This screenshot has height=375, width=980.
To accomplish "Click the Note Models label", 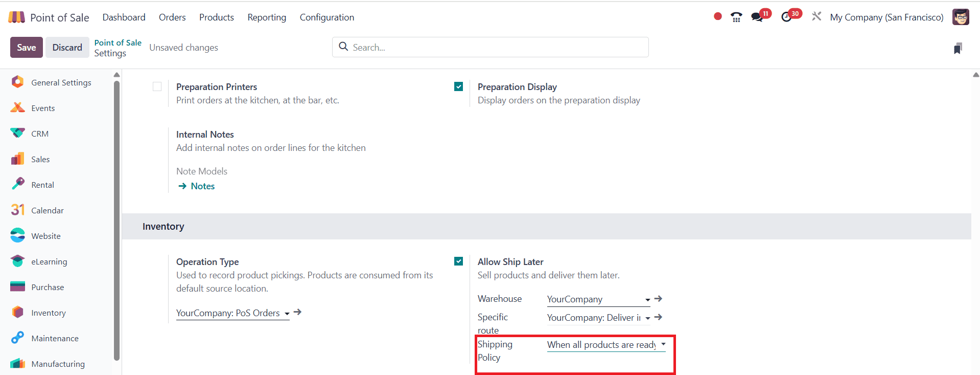I will point(202,171).
